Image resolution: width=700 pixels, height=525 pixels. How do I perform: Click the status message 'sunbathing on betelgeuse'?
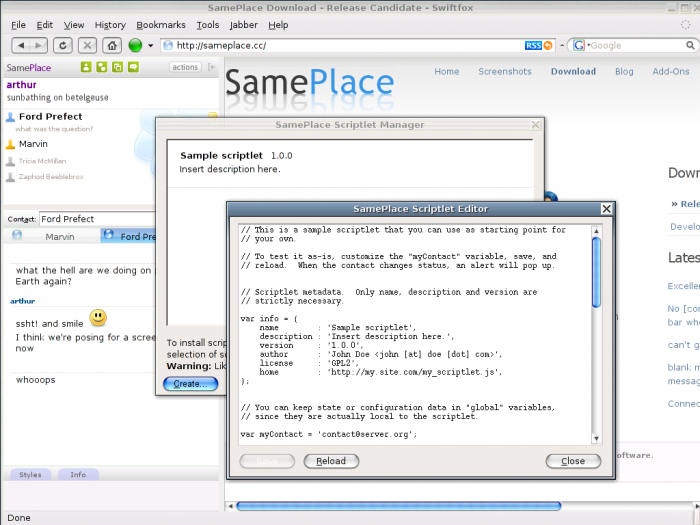click(57, 97)
